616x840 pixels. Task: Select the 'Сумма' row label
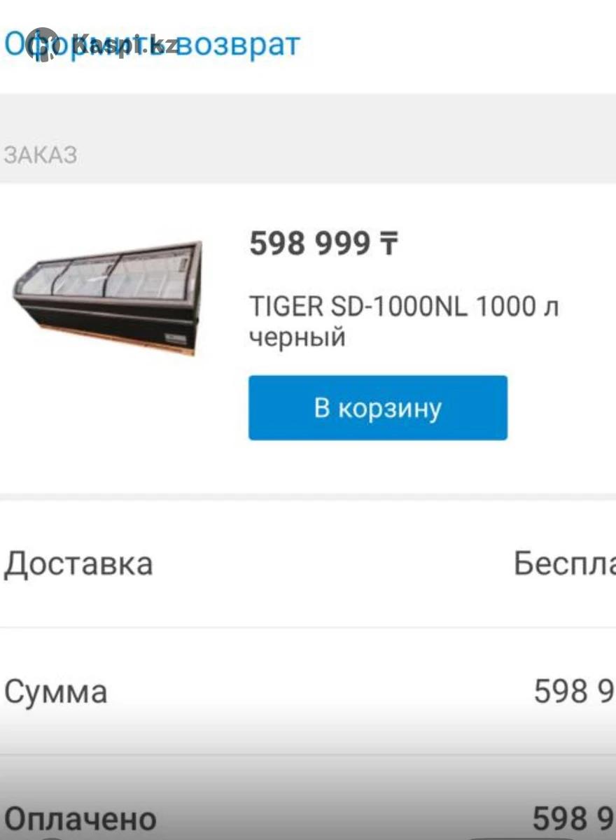click(56, 692)
